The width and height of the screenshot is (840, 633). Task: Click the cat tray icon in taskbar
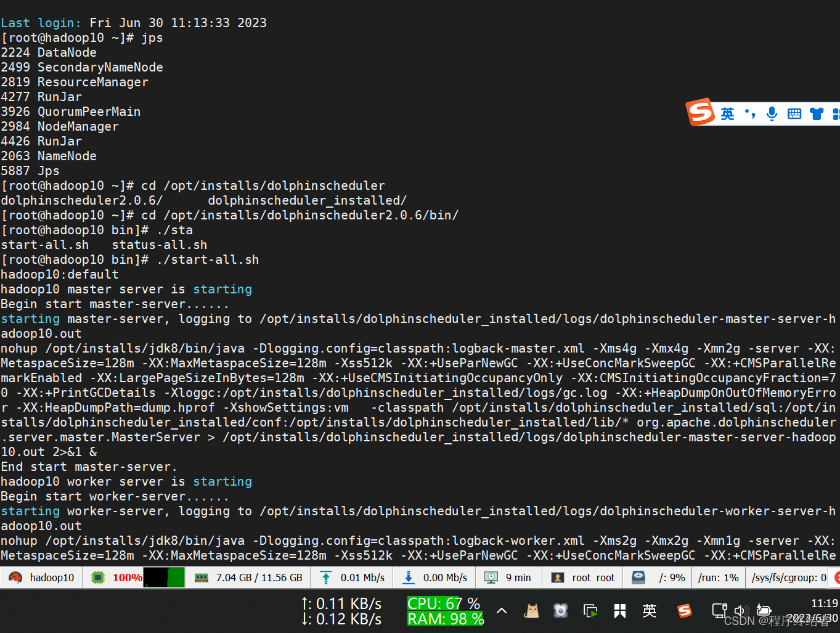[531, 611]
